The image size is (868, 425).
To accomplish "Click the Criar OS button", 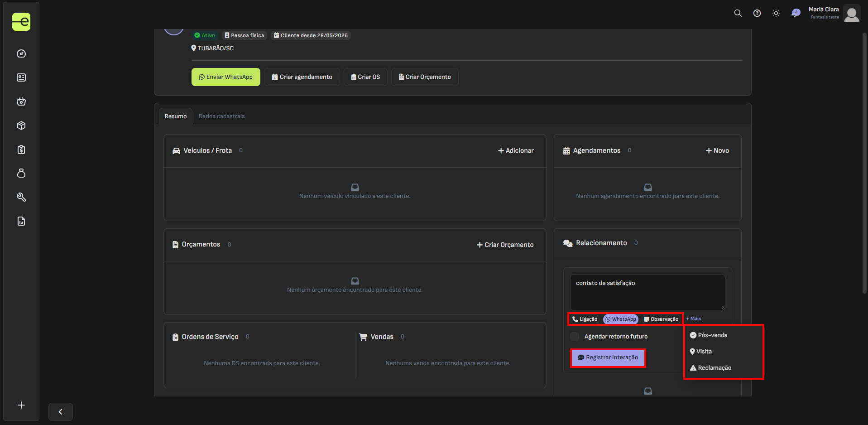I will click(x=365, y=77).
